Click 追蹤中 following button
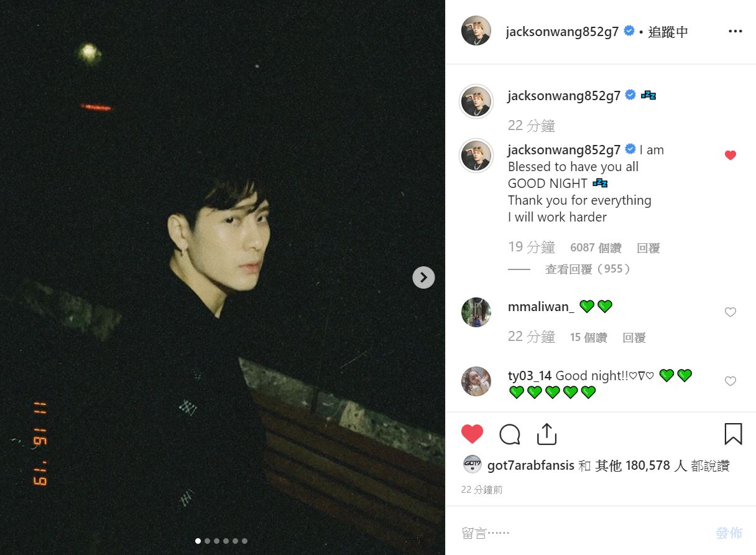 point(668,32)
